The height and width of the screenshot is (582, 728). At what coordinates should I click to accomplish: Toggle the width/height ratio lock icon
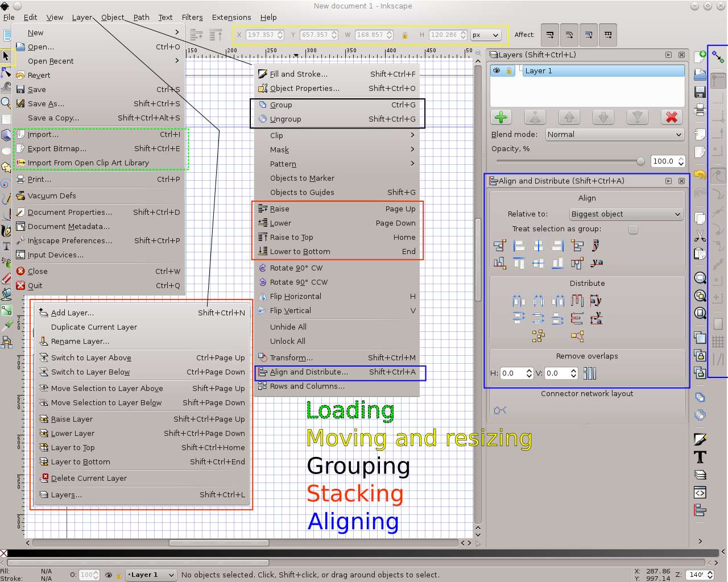404,35
